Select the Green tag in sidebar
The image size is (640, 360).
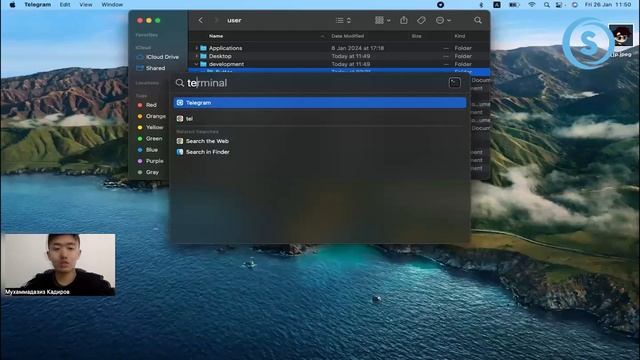pyautogui.click(x=150, y=139)
